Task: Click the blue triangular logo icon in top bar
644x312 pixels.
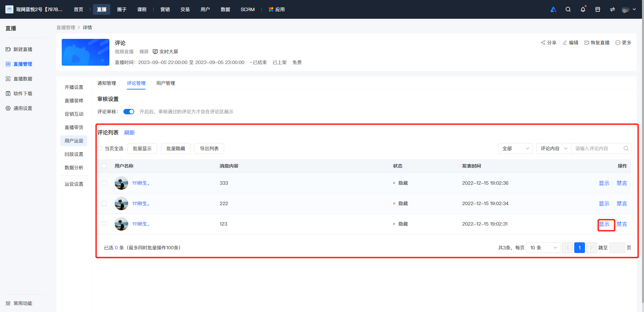Action: click(x=553, y=9)
